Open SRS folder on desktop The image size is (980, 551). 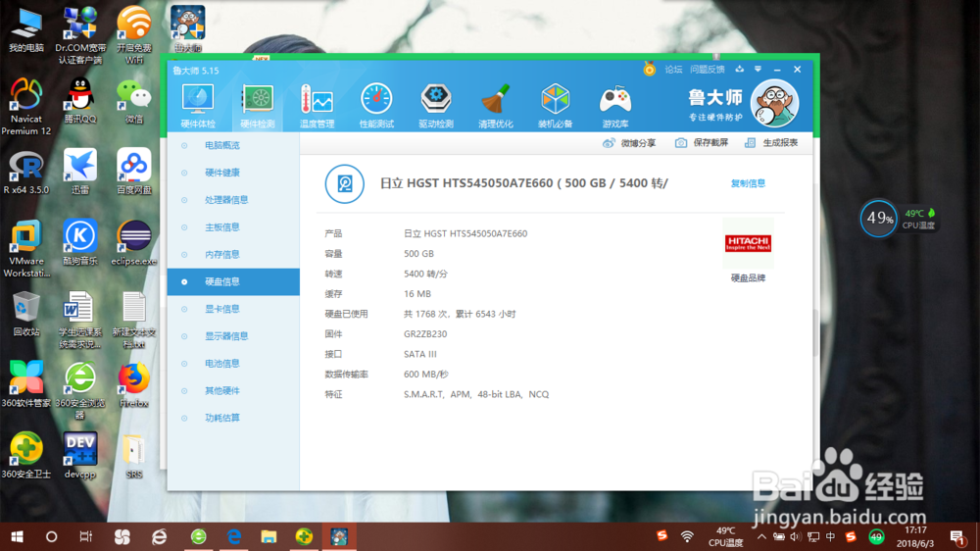[133, 456]
